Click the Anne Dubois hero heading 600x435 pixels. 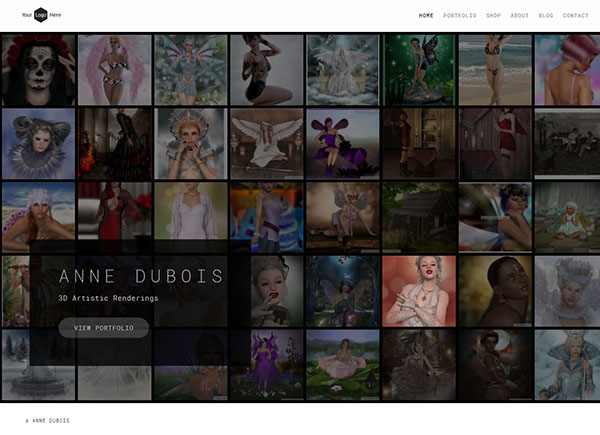click(140, 276)
